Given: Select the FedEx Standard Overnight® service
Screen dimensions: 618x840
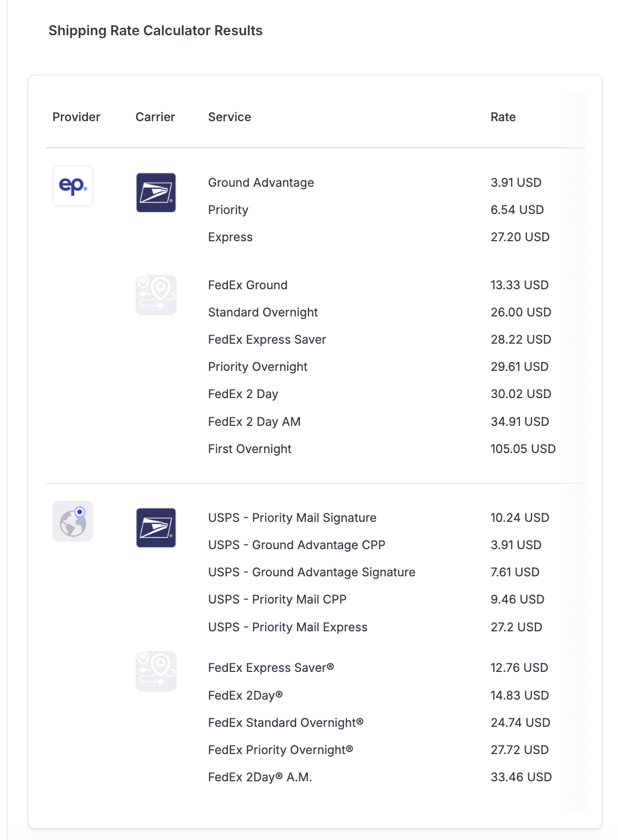Looking at the screenshot, I should (x=286, y=723).
